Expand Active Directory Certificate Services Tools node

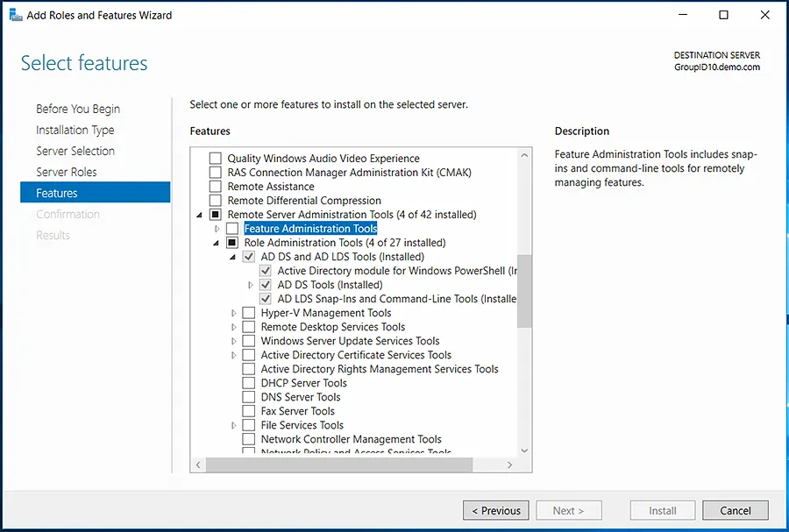click(233, 355)
